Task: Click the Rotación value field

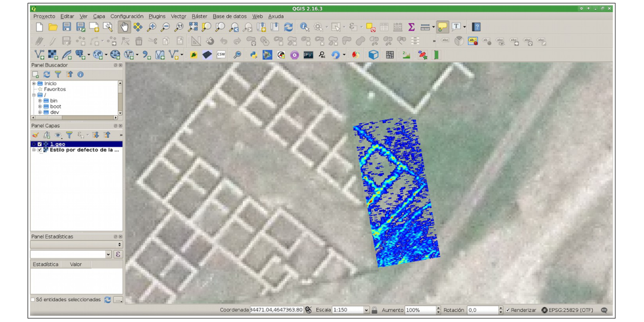Action: (482, 310)
